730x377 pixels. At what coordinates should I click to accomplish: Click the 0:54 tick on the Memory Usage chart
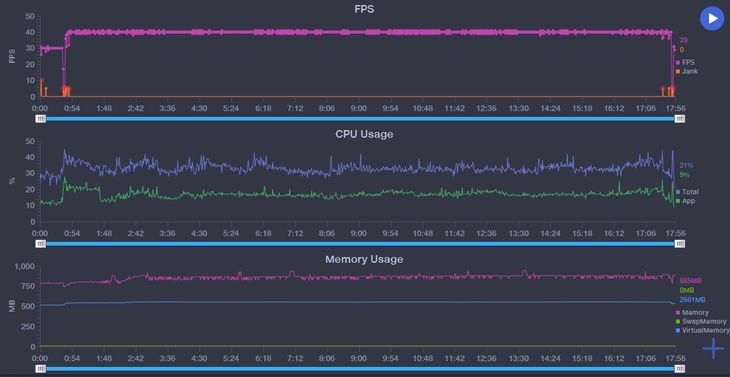tap(72, 358)
